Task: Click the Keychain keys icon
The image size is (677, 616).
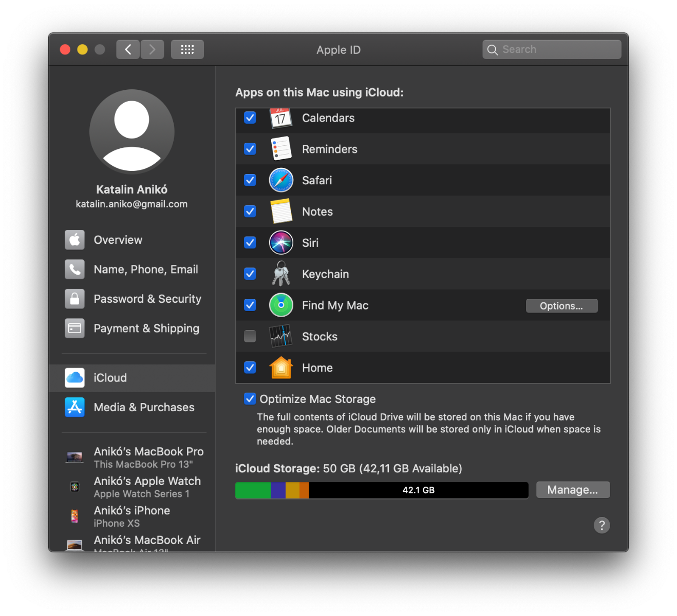Action: pos(281,274)
